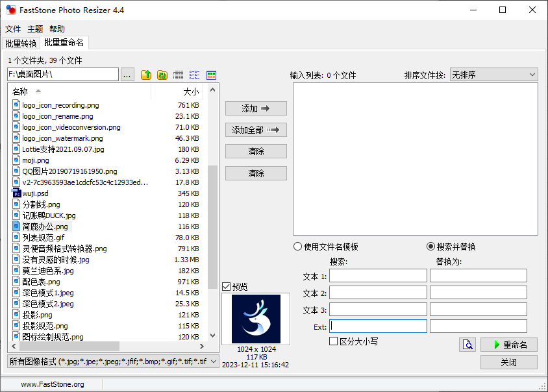Refresh the folder list icon
548x392 pixels.
point(162,75)
